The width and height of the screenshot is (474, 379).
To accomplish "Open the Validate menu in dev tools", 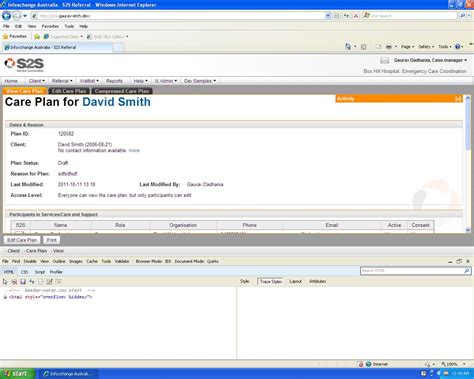I will pyautogui.click(x=122, y=261).
